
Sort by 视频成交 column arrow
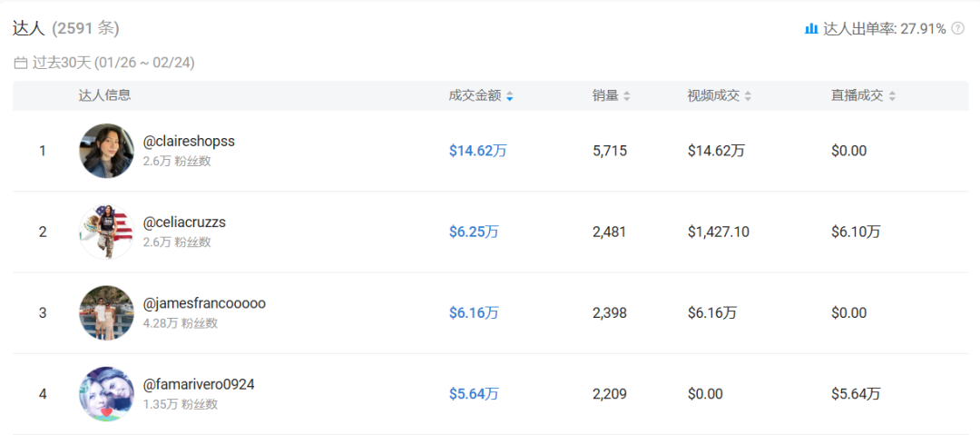748,96
